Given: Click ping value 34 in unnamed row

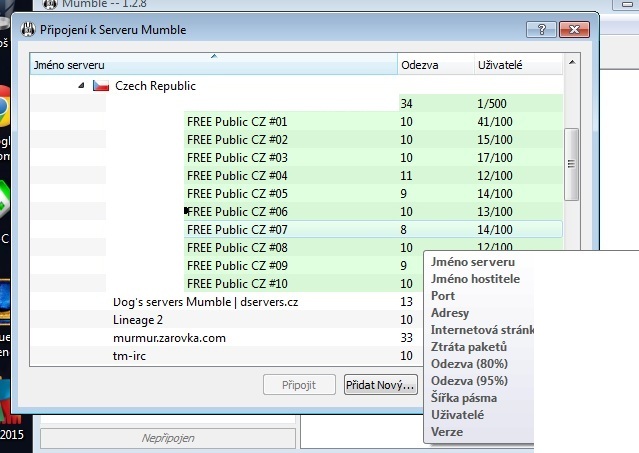Looking at the screenshot, I should click(406, 103).
